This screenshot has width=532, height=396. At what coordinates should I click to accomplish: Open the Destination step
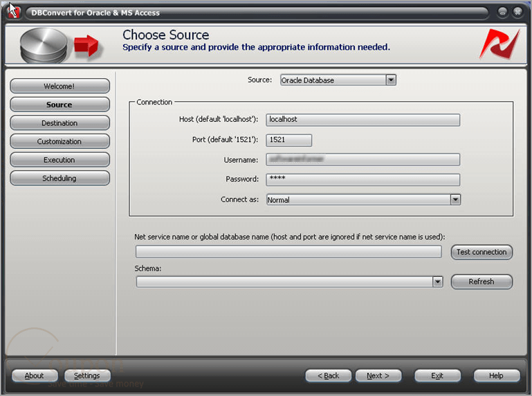click(x=59, y=123)
